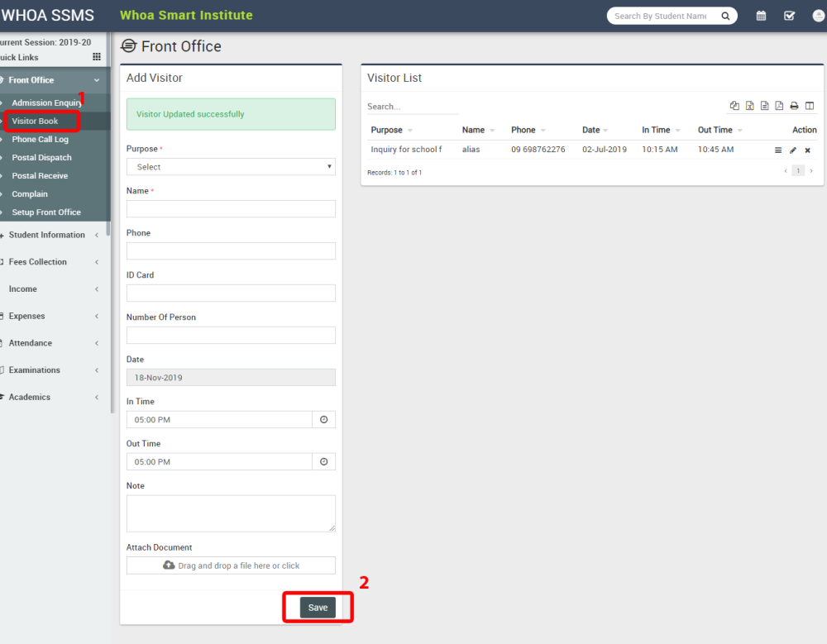Open the column visibility options
Screen dimensions: 827x644
[x=809, y=106]
